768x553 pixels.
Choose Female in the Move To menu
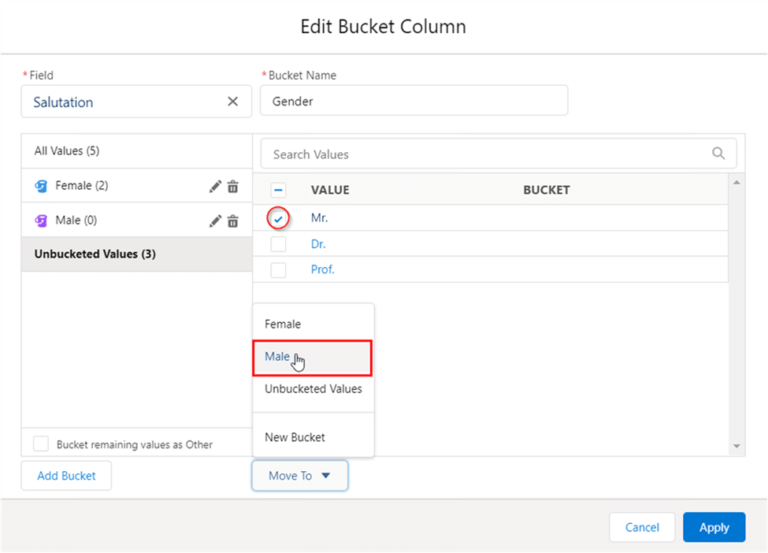[x=313, y=324]
